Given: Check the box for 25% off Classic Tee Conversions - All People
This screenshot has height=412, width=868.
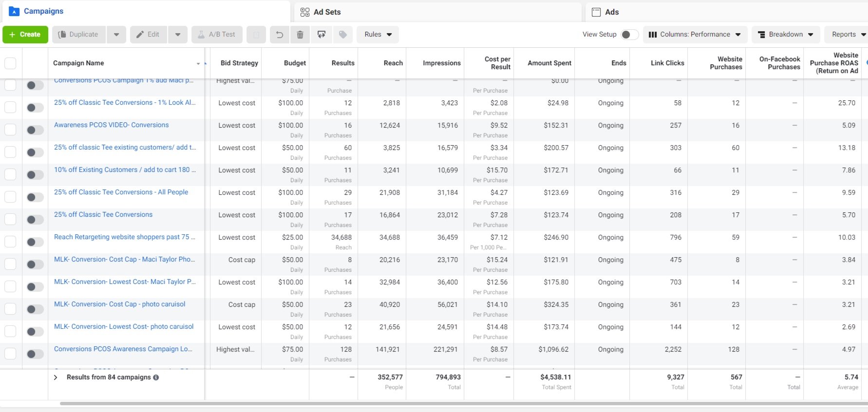Looking at the screenshot, I should tap(10, 197).
